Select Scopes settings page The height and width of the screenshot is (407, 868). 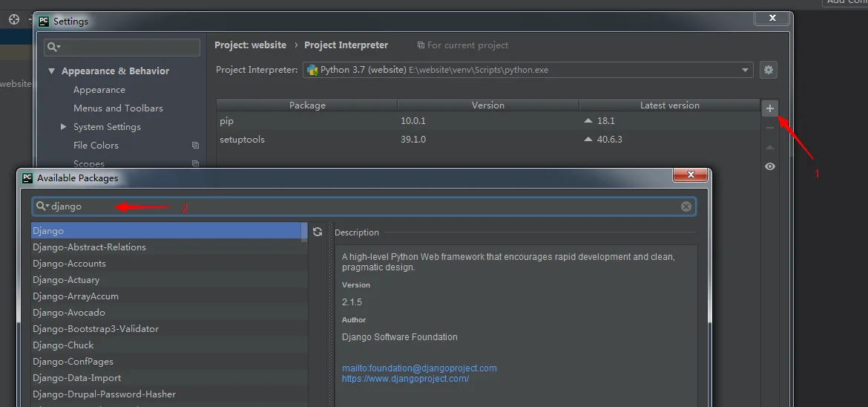[x=88, y=163]
